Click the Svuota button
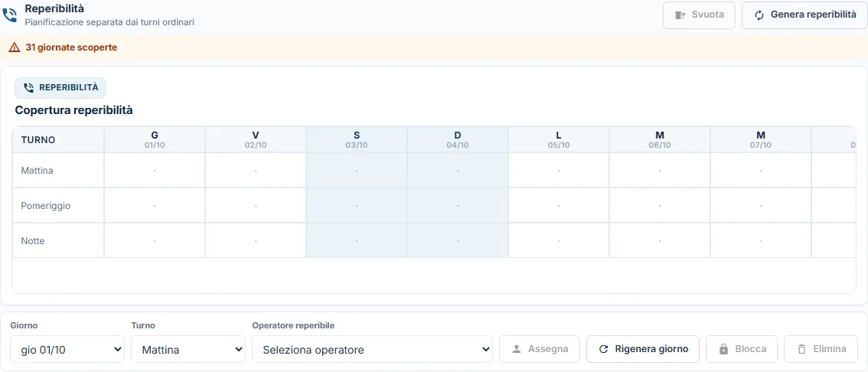This screenshot has width=868, height=372. pyautogui.click(x=699, y=15)
